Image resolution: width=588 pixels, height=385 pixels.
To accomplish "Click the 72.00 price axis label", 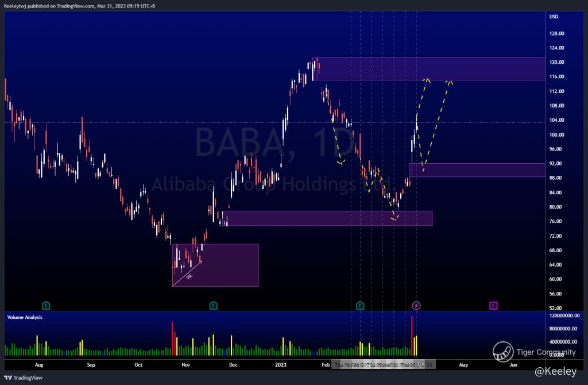I will [x=555, y=236].
